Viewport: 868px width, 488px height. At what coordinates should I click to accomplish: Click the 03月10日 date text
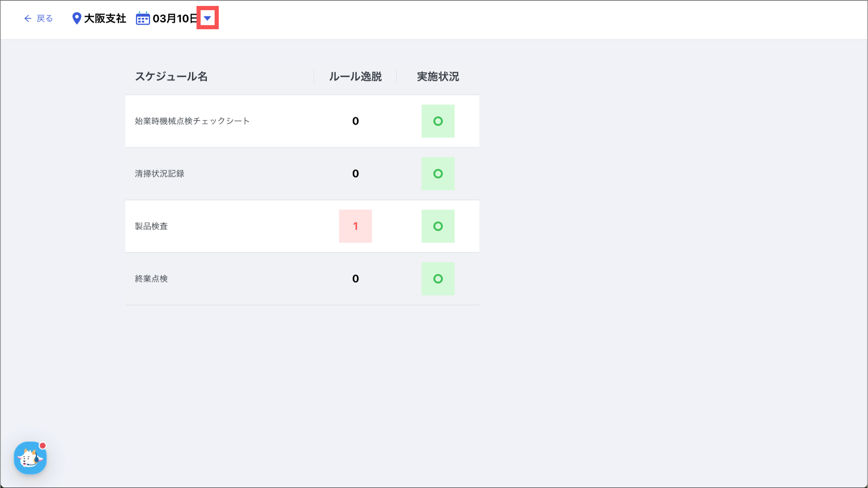(x=175, y=18)
